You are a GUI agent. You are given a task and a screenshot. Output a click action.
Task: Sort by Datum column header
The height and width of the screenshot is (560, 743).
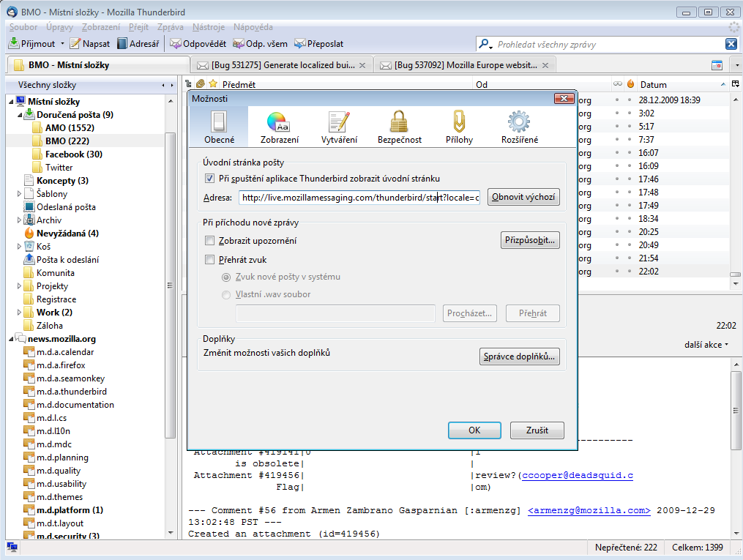pos(682,84)
